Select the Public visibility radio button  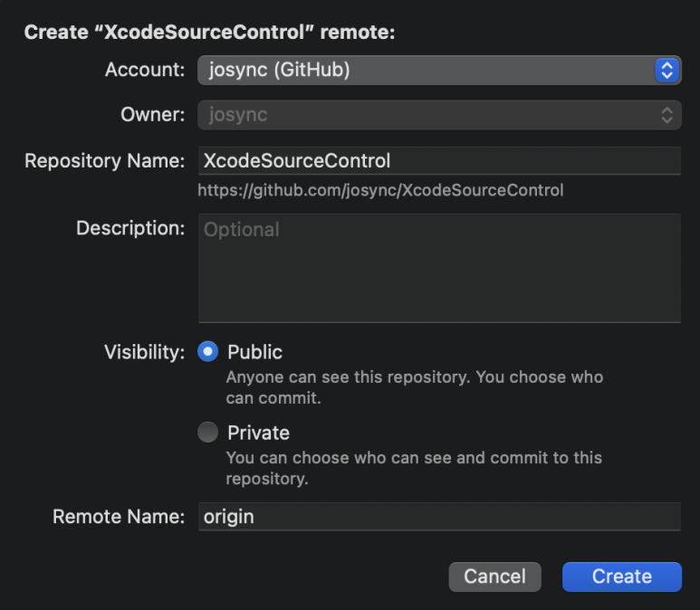(x=208, y=352)
